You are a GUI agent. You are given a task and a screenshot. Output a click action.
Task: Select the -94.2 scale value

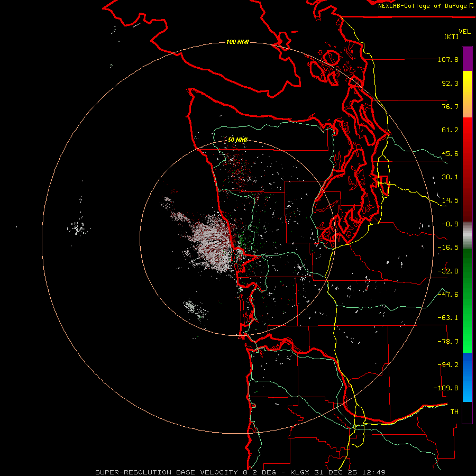point(448,365)
